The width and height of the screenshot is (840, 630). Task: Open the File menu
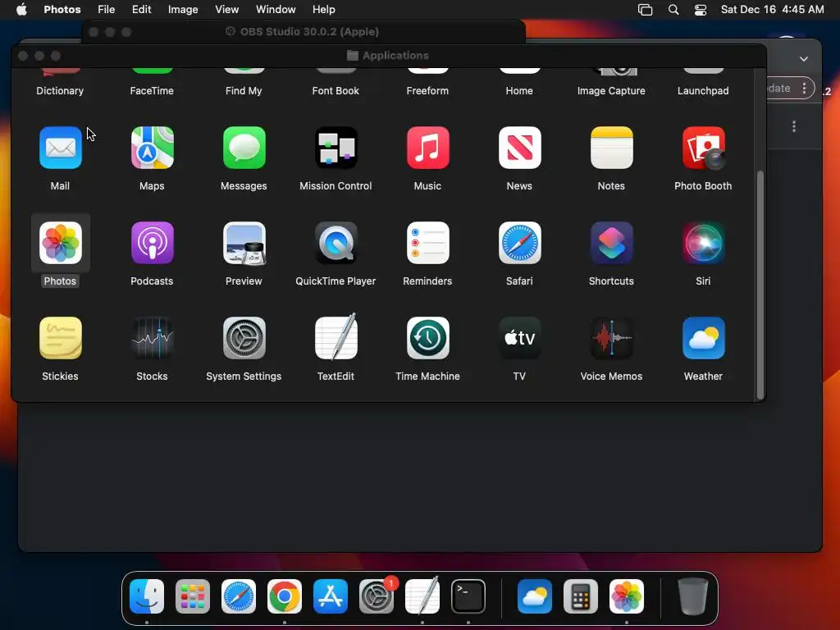coord(106,10)
